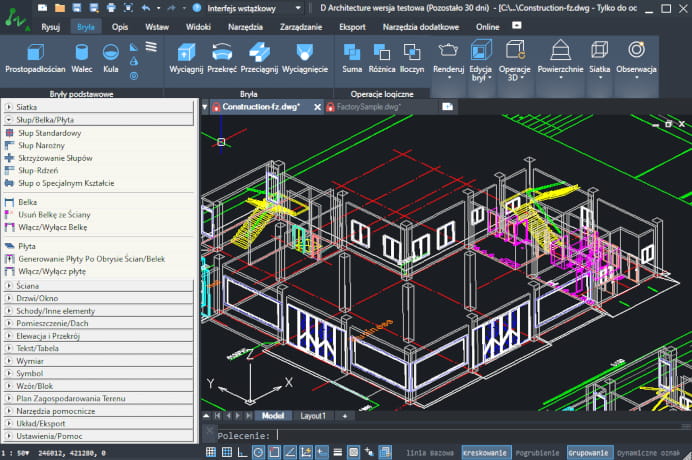Apply the Różnica subtract operation
This screenshot has width=692, height=460.
(x=382, y=58)
